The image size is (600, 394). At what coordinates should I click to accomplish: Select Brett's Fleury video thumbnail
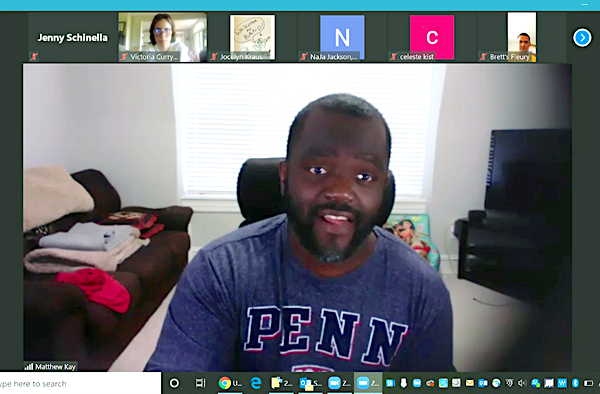tap(522, 37)
